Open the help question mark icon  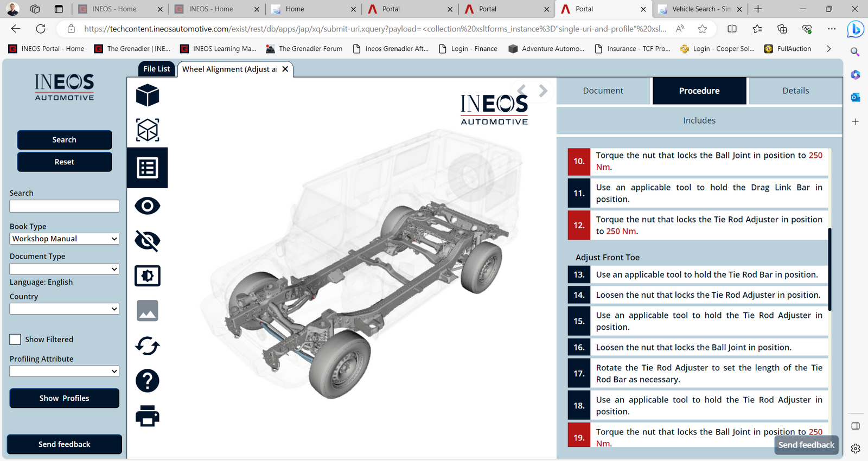[148, 381]
